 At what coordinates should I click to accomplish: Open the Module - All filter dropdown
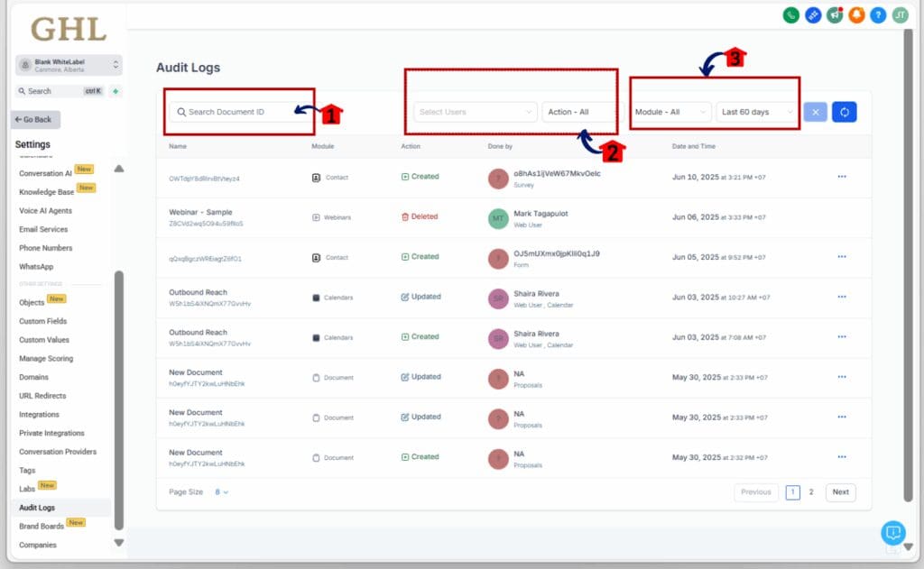click(x=670, y=112)
